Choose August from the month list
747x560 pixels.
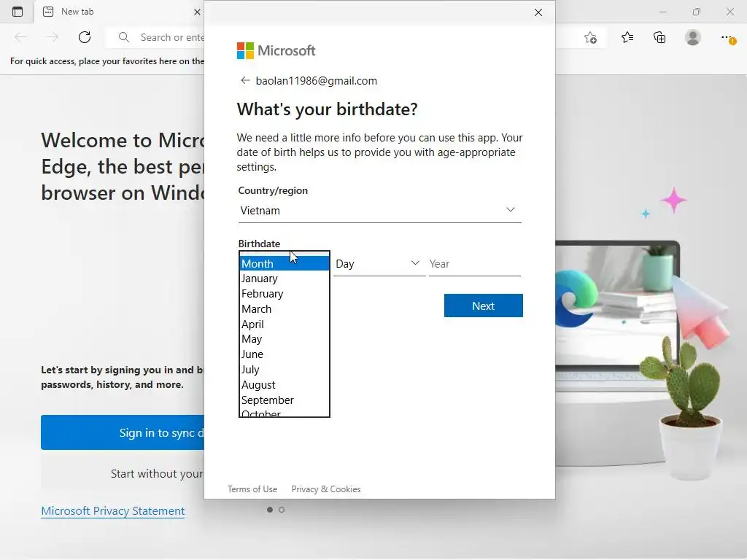pyautogui.click(x=284, y=385)
